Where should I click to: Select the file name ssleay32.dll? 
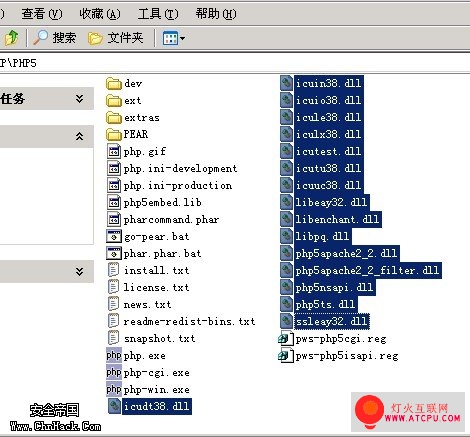point(331,321)
